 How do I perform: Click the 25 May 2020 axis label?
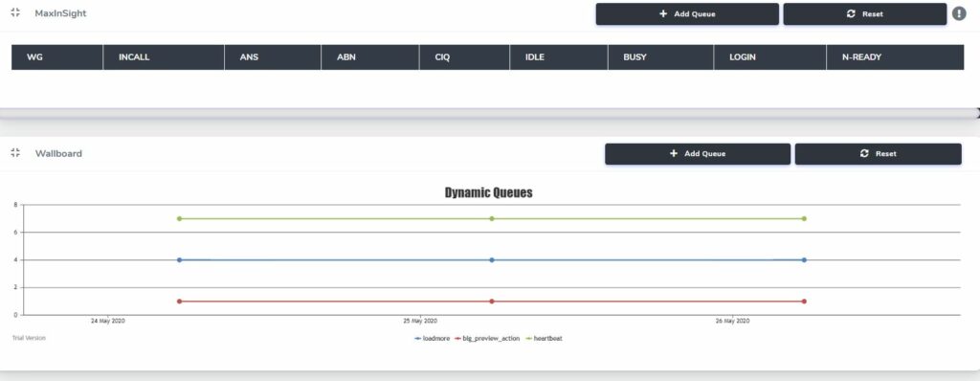click(x=420, y=321)
